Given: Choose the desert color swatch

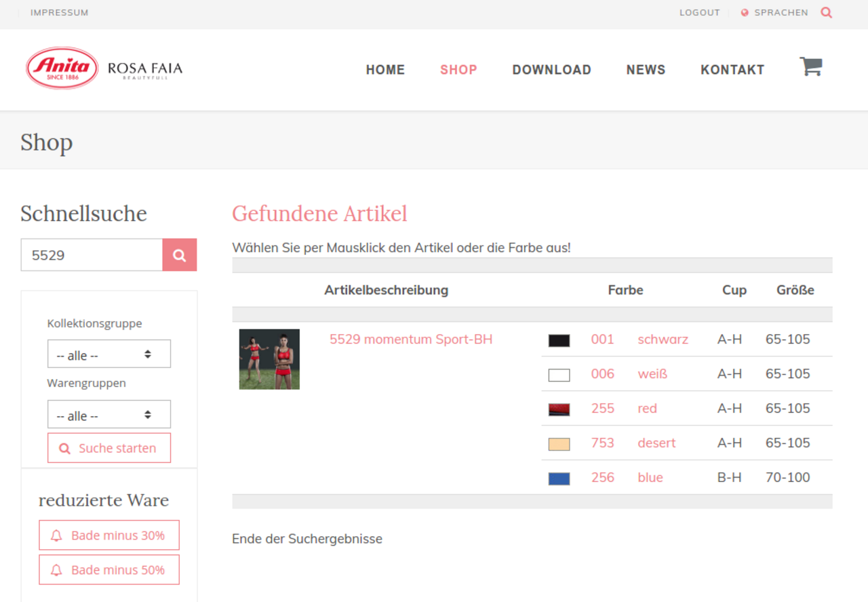Looking at the screenshot, I should coord(559,444).
